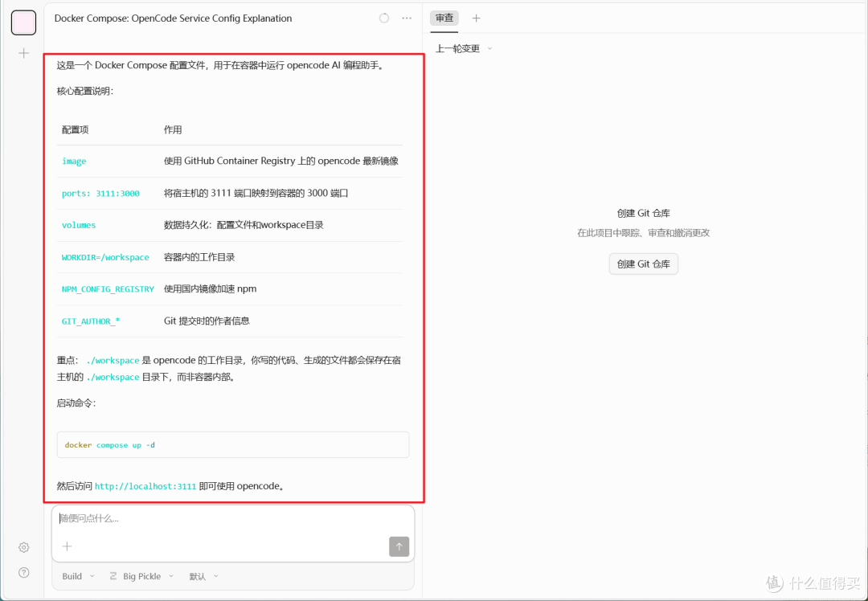Click the docker compose up -d code block
Screen dimensions: 868x601
pyautogui.click(x=233, y=445)
